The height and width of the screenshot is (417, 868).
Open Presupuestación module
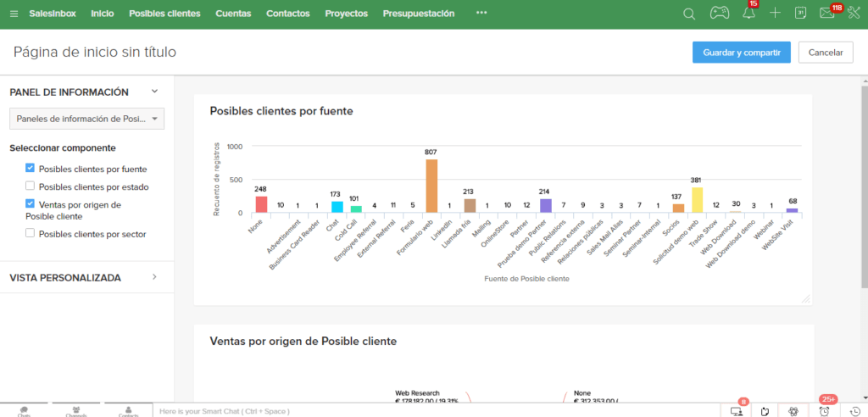coord(419,14)
